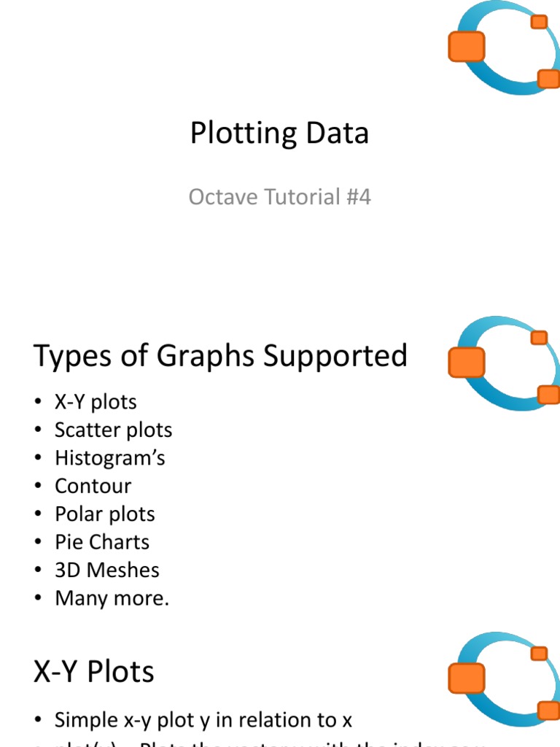Screen dimensions: 560x747
Task: Click the Many more. bullet item
Action: 112,598
